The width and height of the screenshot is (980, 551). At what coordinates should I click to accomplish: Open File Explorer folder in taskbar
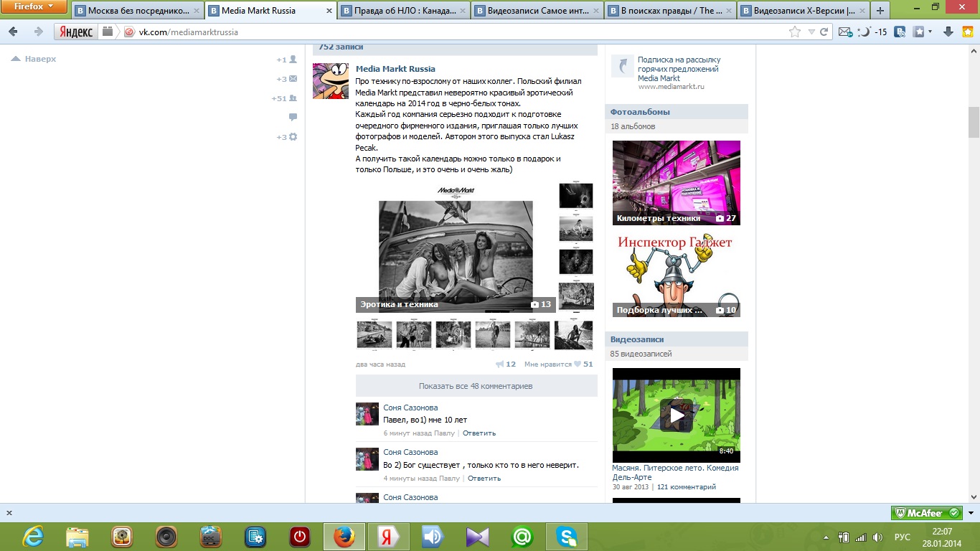pyautogui.click(x=77, y=536)
